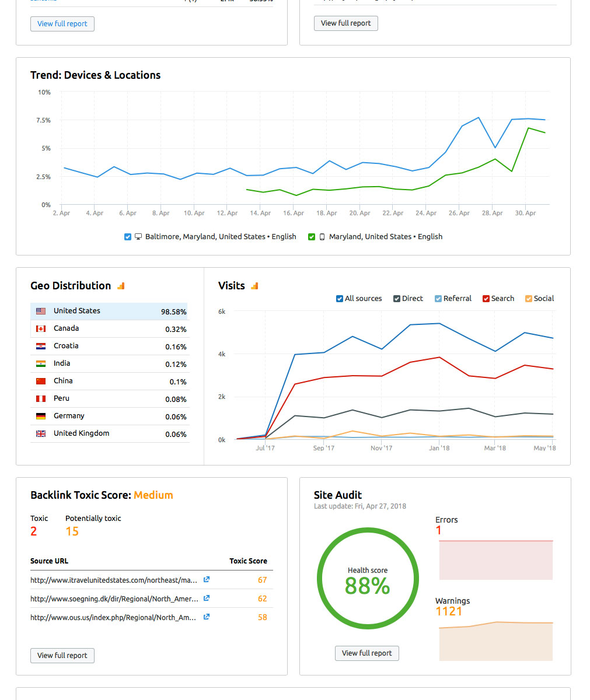Viewport: 590px width, 700px height.
Task: Click the India flag icon
Action: click(x=41, y=364)
